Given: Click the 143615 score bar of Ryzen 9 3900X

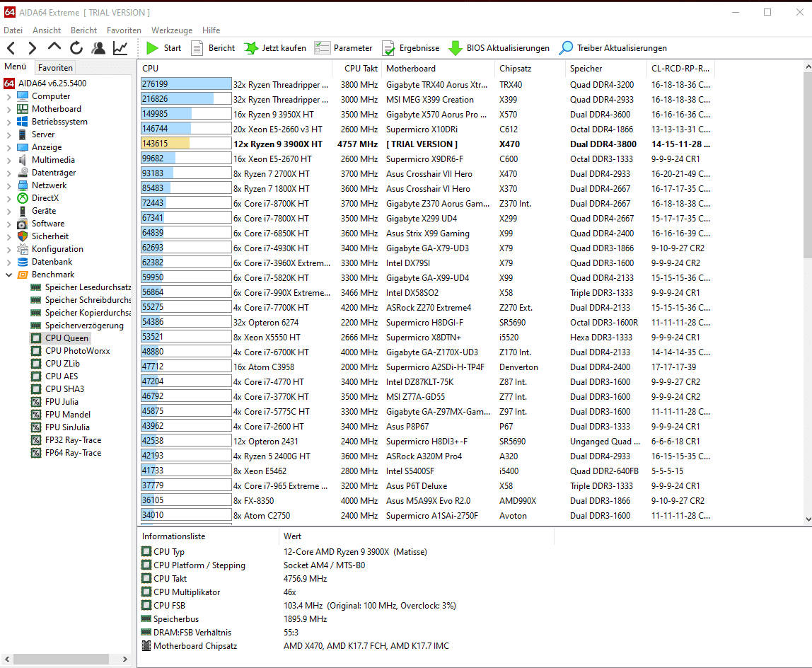Looking at the screenshot, I should pyautogui.click(x=186, y=144).
